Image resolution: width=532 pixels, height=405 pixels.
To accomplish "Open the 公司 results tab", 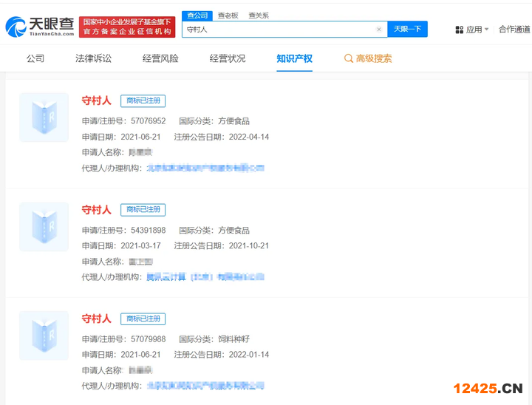I will point(35,58).
